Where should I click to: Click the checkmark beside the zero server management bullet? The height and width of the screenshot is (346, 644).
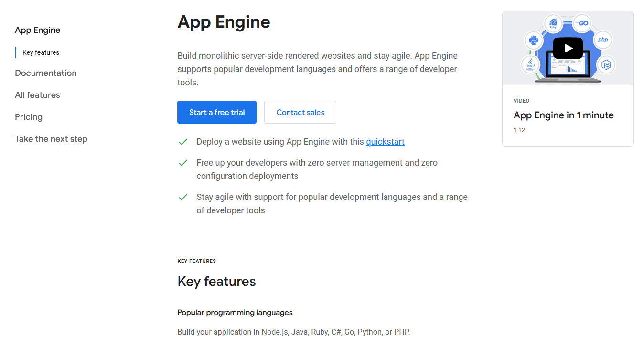point(183,163)
